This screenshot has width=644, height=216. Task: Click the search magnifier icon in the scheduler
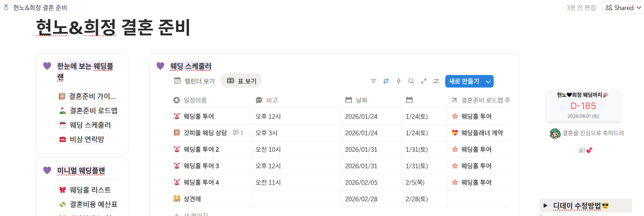pyautogui.click(x=411, y=81)
